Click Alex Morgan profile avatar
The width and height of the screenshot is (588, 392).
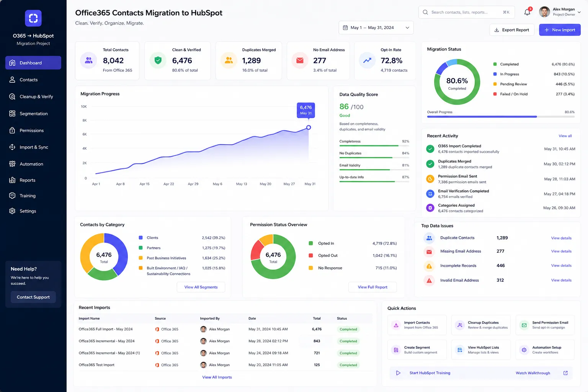pos(544,12)
